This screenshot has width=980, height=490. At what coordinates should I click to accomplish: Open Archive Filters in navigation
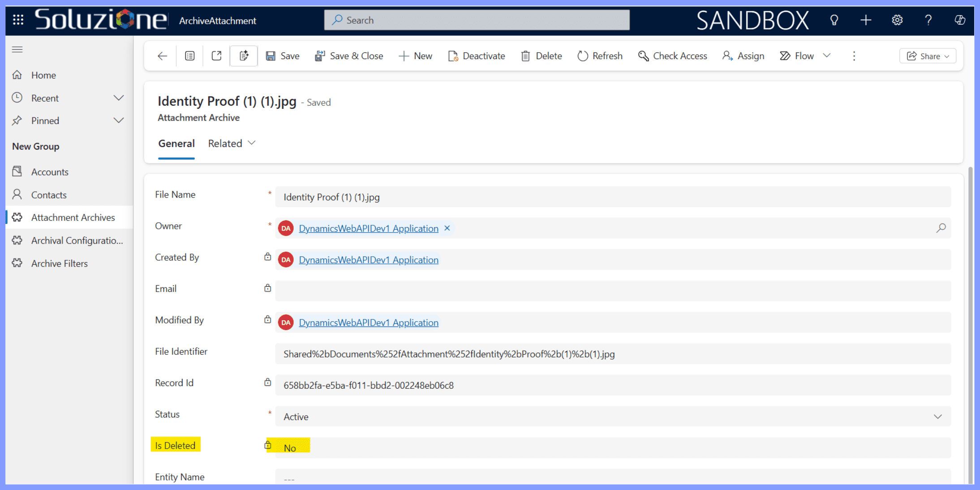pos(59,263)
